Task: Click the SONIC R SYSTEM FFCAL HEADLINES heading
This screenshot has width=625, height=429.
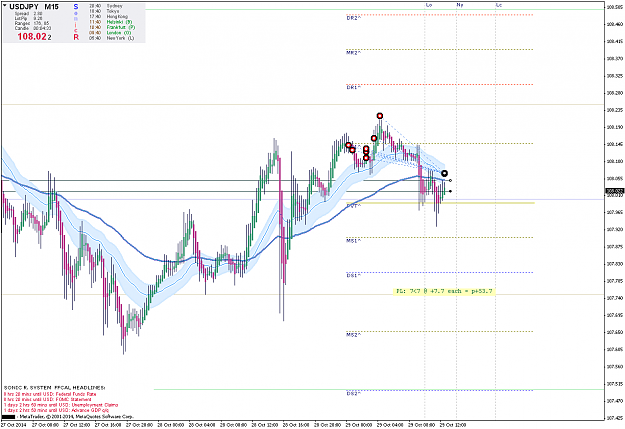Action: click(x=55, y=388)
